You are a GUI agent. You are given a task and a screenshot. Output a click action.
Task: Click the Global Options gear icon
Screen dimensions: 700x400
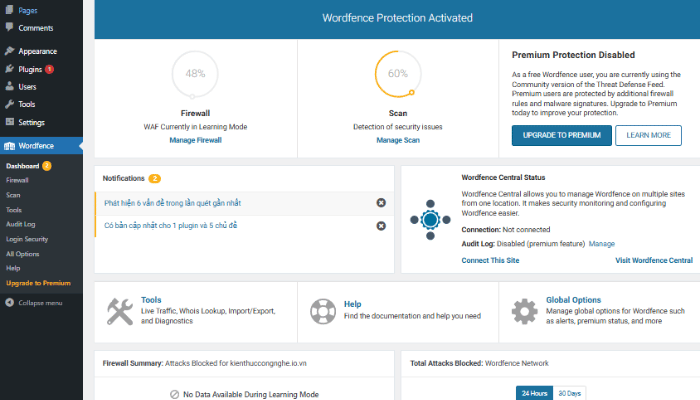tap(525, 311)
